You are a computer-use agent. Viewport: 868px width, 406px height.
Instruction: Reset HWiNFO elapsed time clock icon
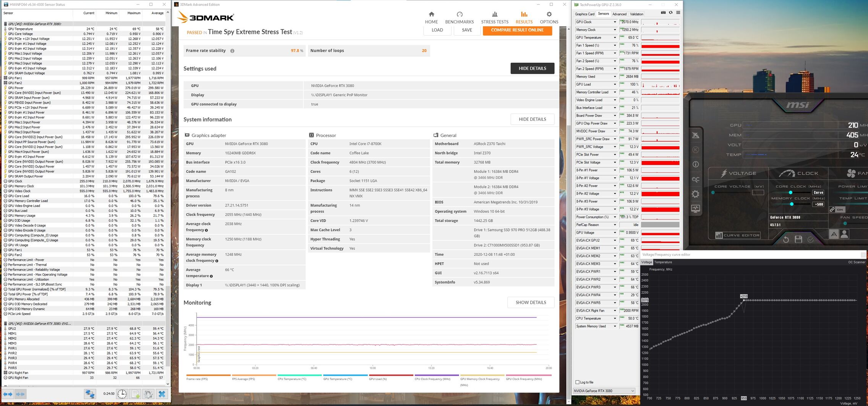pos(122,394)
